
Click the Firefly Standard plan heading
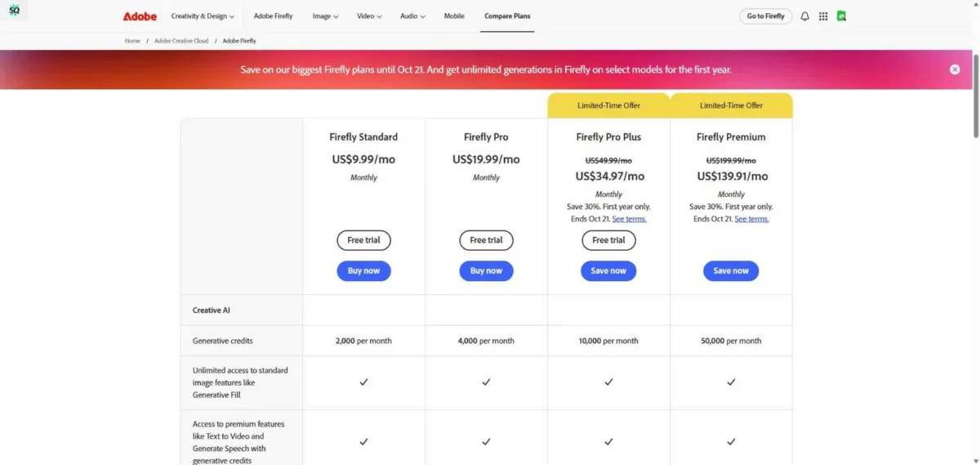(363, 137)
